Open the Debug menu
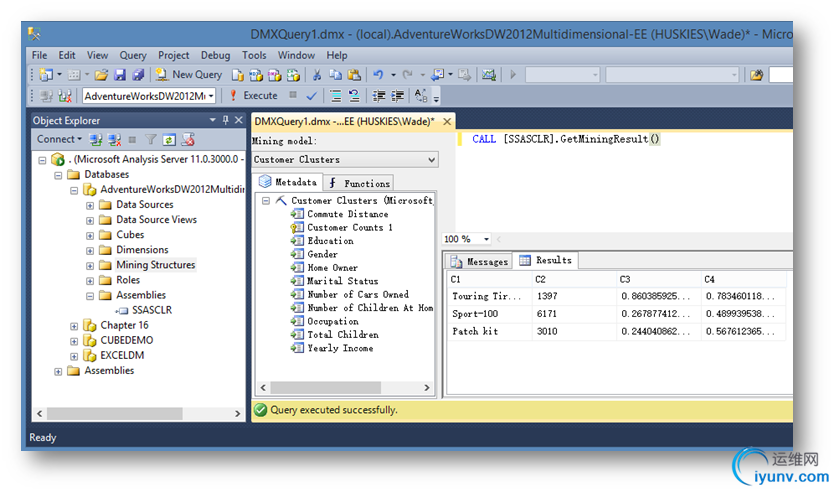The height and width of the screenshot is (493, 835). pyautogui.click(x=215, y=55)
